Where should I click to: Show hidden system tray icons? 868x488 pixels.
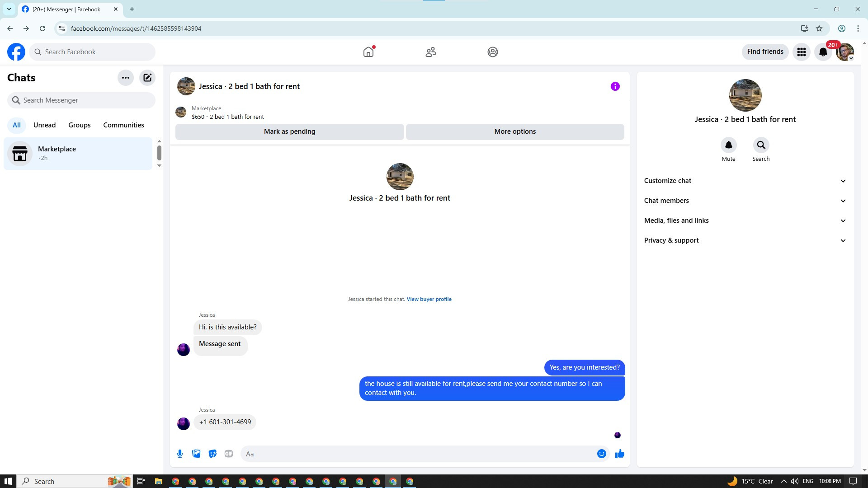[783, 481]
